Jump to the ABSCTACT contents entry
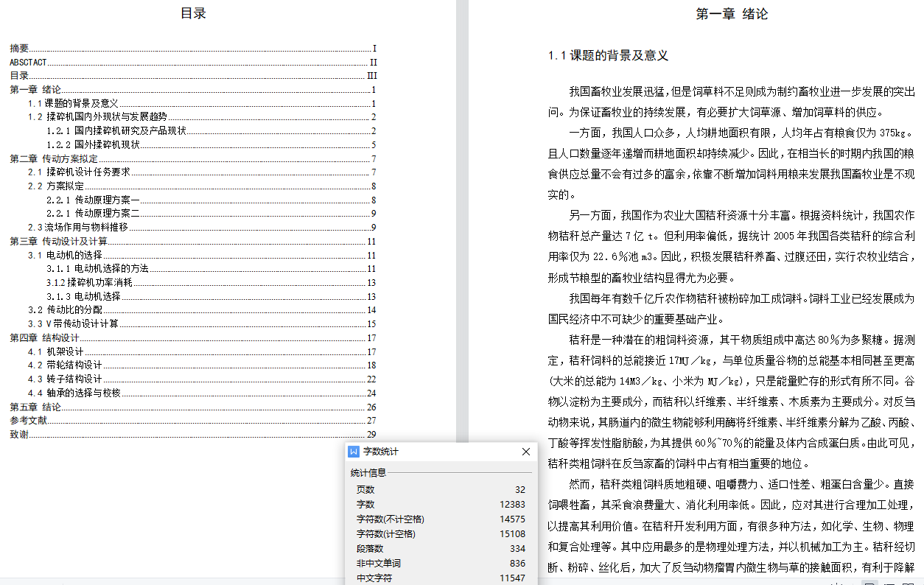This screenshot has width=924, height=585. (x=28, y=63)
